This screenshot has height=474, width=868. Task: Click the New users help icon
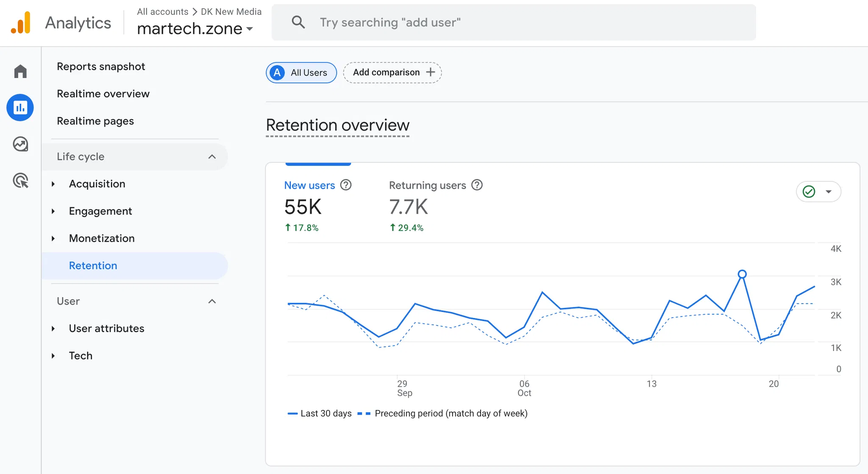point(346,185)
